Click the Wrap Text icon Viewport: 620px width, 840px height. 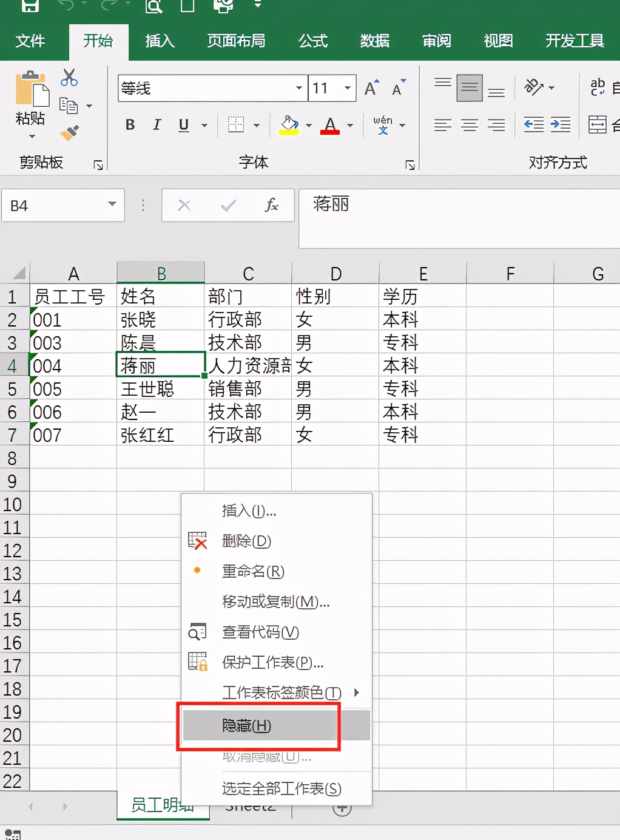(x=598, y=87)
